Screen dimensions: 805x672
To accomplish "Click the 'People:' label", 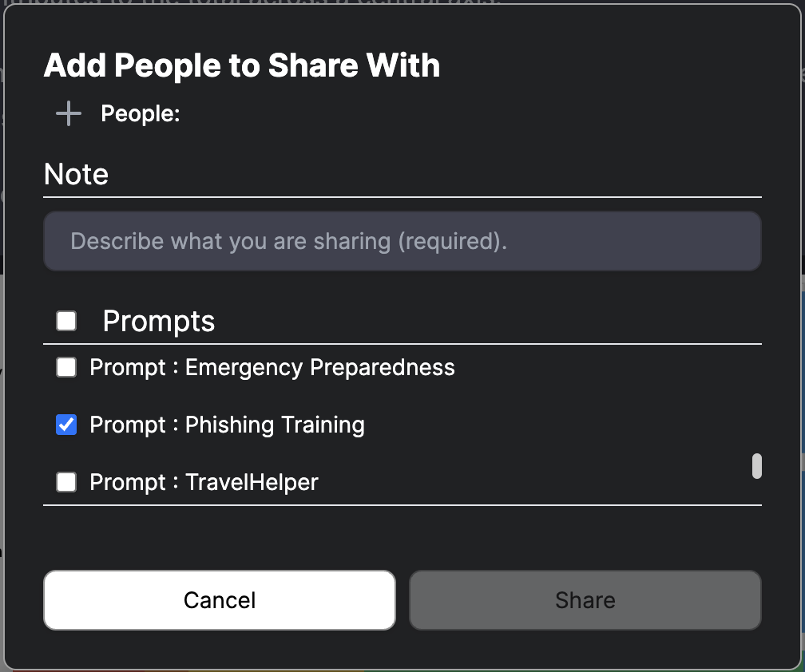I will (141, 113).
